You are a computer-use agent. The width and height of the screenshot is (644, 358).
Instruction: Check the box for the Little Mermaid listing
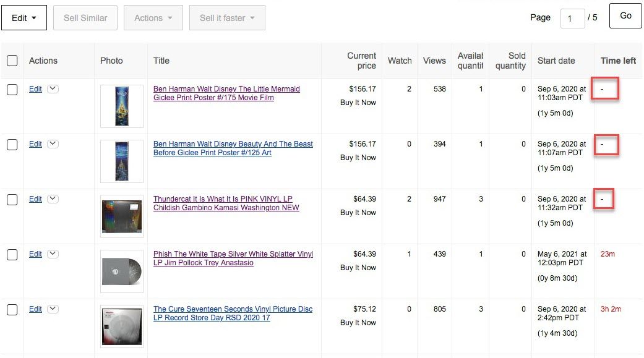tap(12, 90)
